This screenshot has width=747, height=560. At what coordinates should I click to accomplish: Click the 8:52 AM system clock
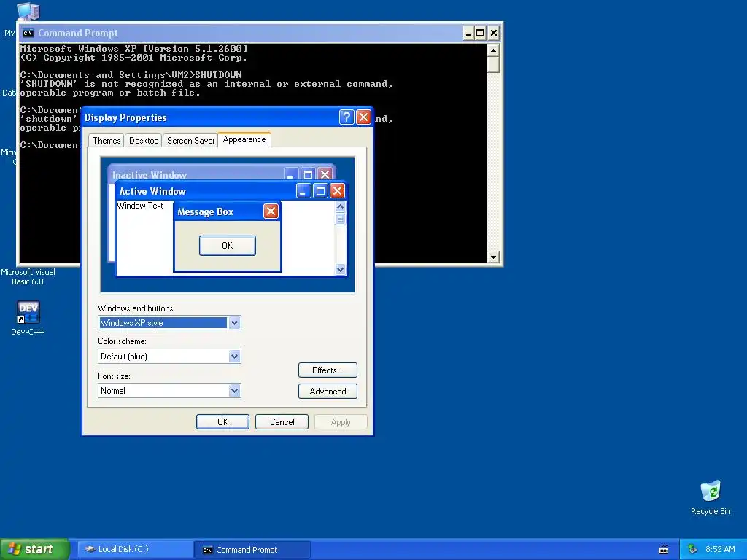720,549
